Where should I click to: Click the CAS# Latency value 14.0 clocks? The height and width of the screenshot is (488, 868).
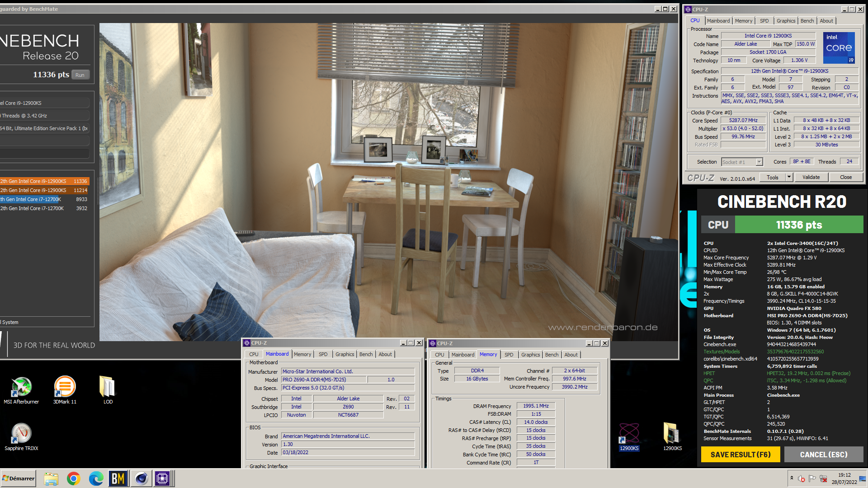[536, 422]
